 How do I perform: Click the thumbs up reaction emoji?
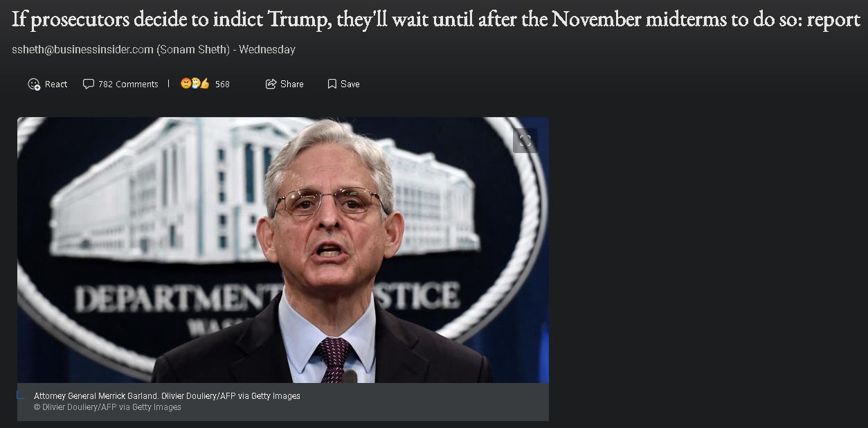[x=205, y=84]
